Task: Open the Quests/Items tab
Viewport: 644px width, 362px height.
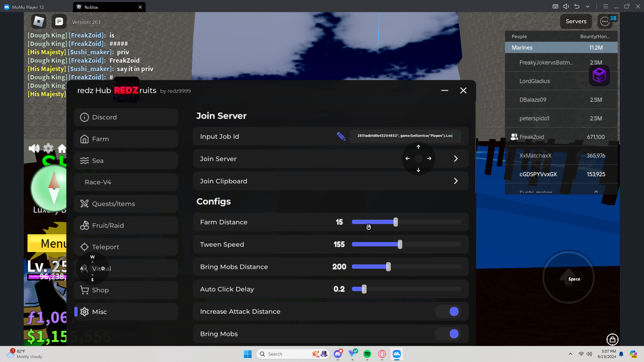Action: point(126,204)
